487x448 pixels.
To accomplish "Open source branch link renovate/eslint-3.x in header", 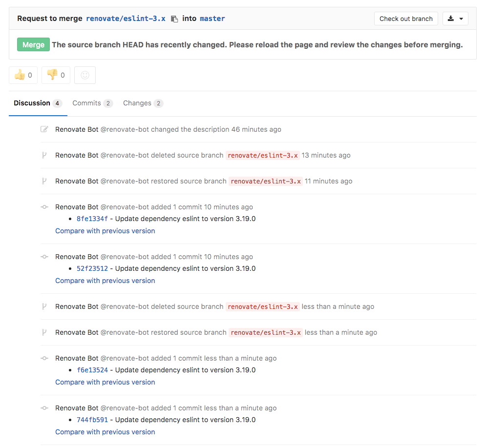I will pos(126,19).
